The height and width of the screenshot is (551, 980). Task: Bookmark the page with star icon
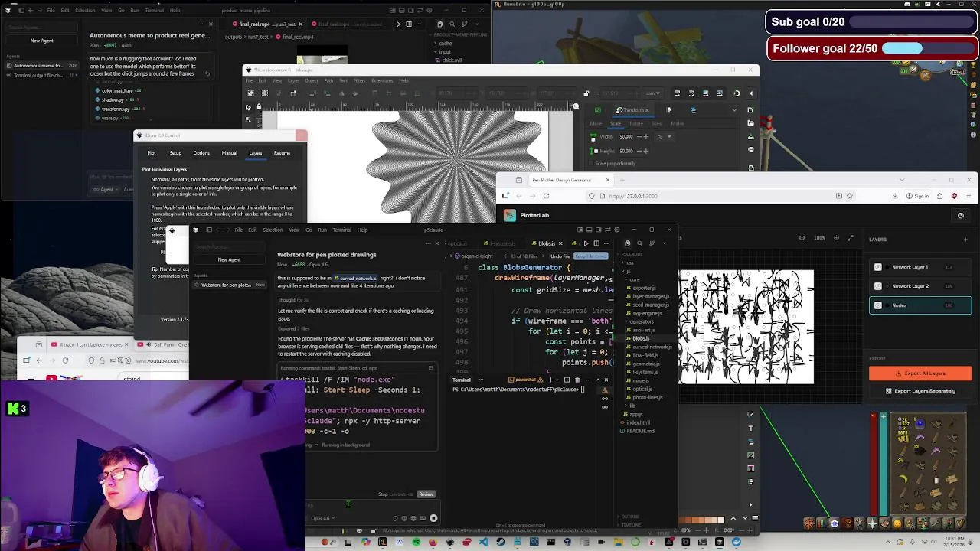(850, 196)
